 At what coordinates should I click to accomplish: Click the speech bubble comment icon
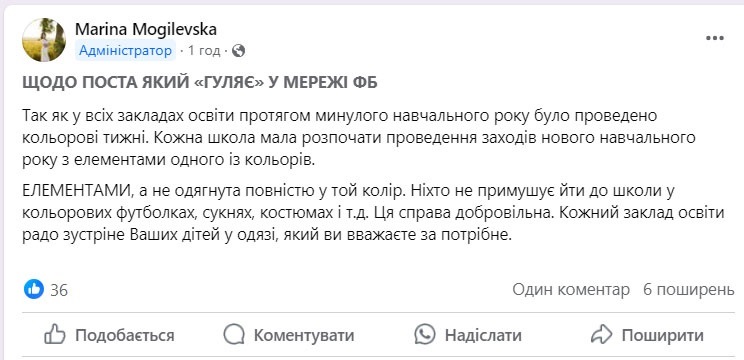click(x=233, y=335)
